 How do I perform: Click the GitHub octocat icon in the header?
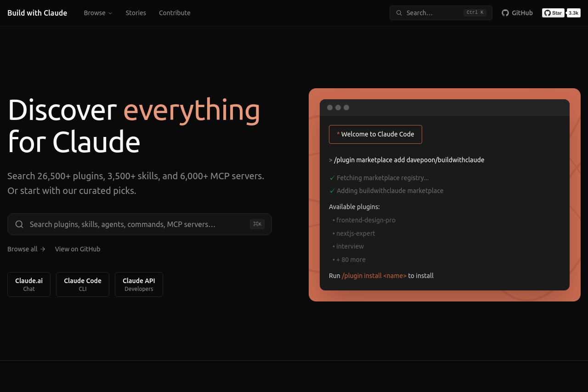point(505,13)
